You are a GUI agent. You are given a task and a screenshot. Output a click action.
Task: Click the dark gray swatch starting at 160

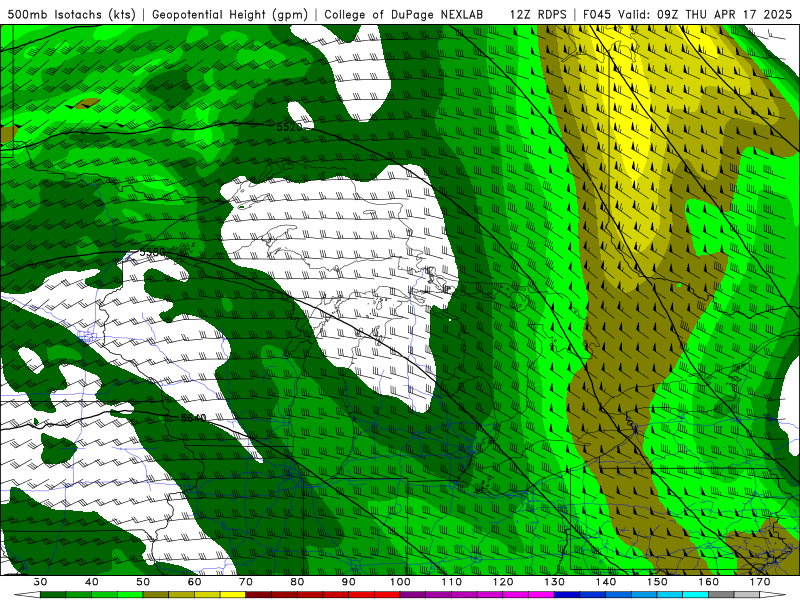(x=721, y=595)
